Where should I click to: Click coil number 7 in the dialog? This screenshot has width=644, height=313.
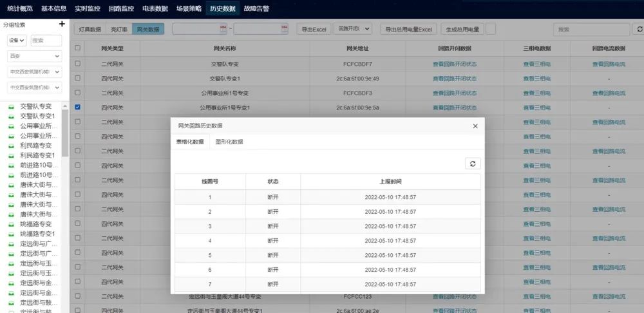tap(210, 284)
